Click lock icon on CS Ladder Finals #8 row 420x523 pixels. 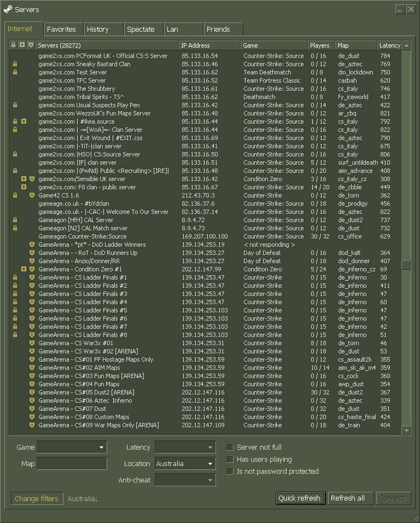pyautogui.click(x=15, y=335)
